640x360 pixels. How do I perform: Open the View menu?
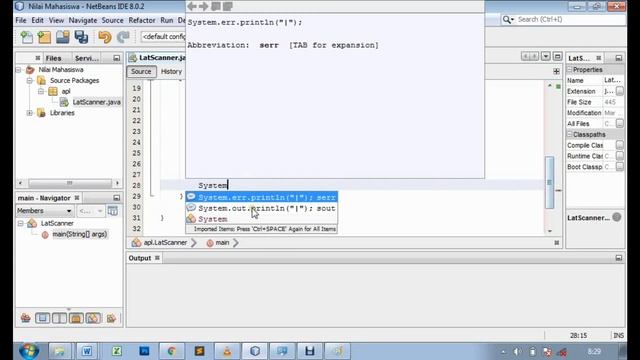[x=56, y=20]
